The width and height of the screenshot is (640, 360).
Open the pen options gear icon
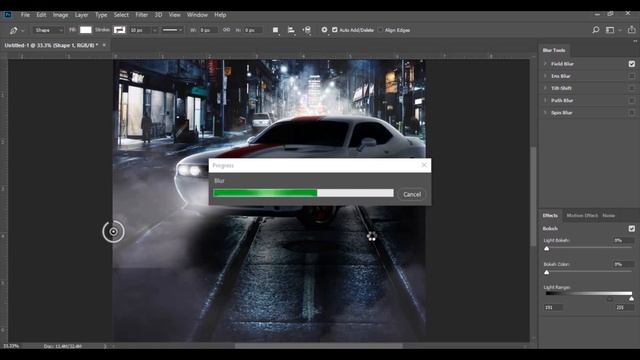pos(324,30)
